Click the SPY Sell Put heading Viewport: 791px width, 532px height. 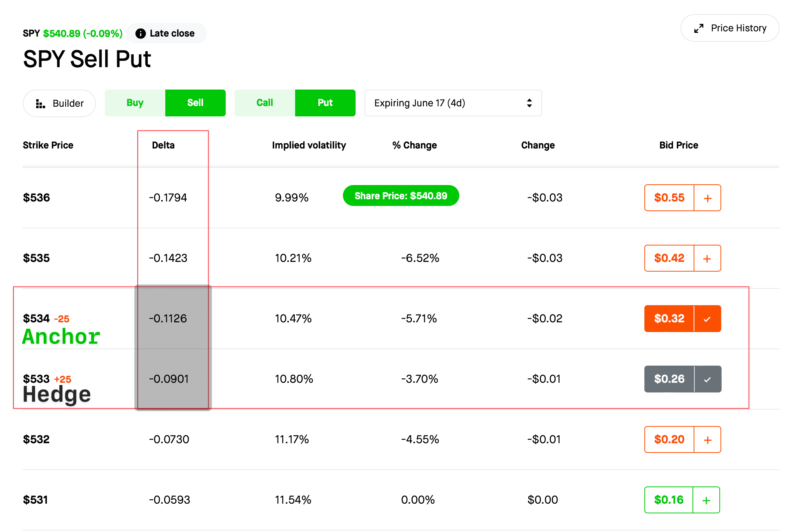87,59
